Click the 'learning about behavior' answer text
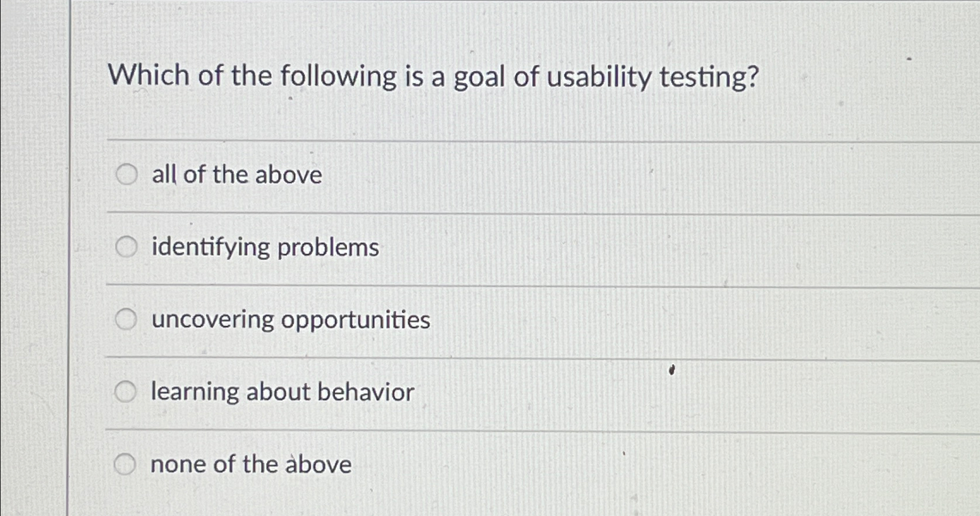Image resolution: width=980 pixels, height=516 pixels. coord(282,392)
